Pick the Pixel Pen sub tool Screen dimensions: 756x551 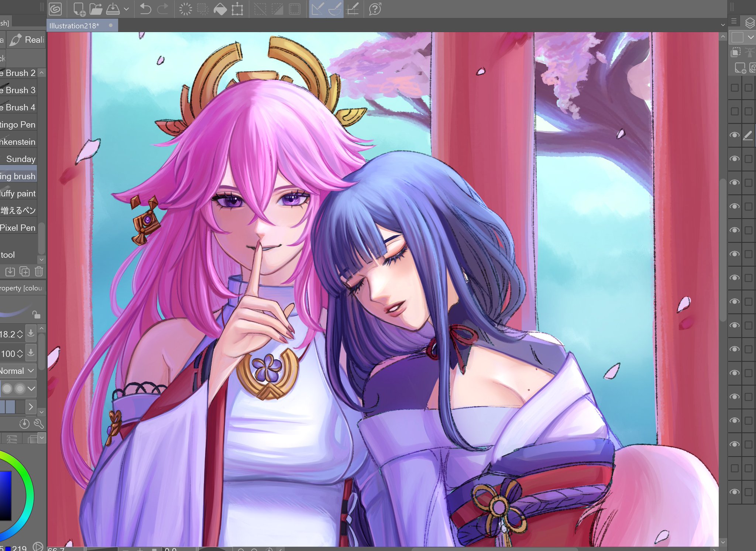[x=18, y=228]
